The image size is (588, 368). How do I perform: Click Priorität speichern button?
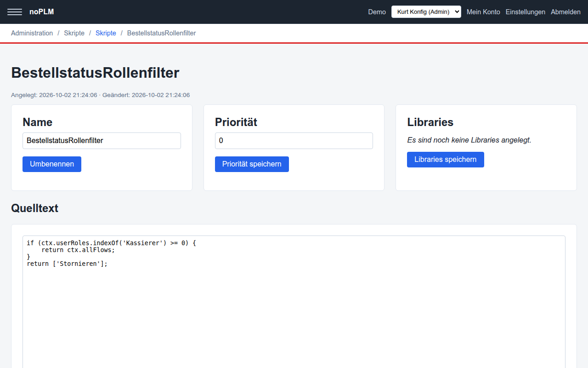(252, 164)
